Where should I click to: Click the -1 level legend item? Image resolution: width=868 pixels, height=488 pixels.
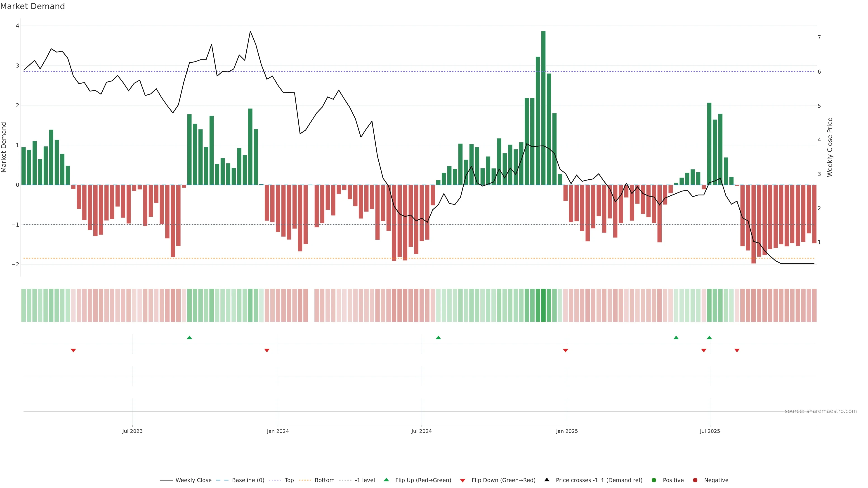click(365, 480)
